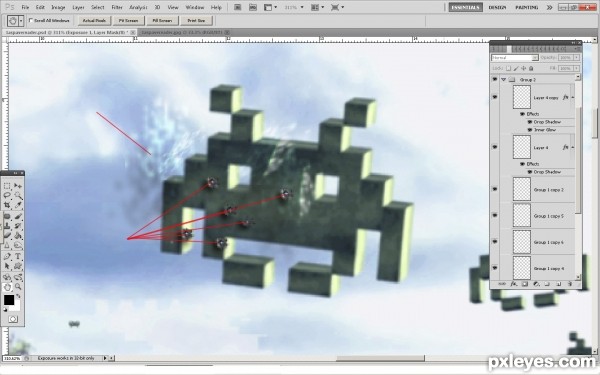Select the History Brush tool
This screenshot has width=600, height=375.
[18, 226]
